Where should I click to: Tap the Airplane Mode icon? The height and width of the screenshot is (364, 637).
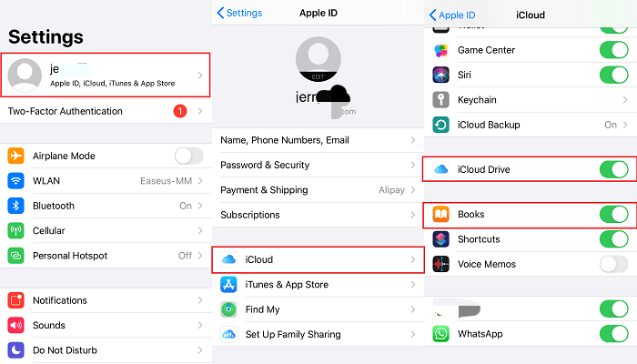pos(16,156)
